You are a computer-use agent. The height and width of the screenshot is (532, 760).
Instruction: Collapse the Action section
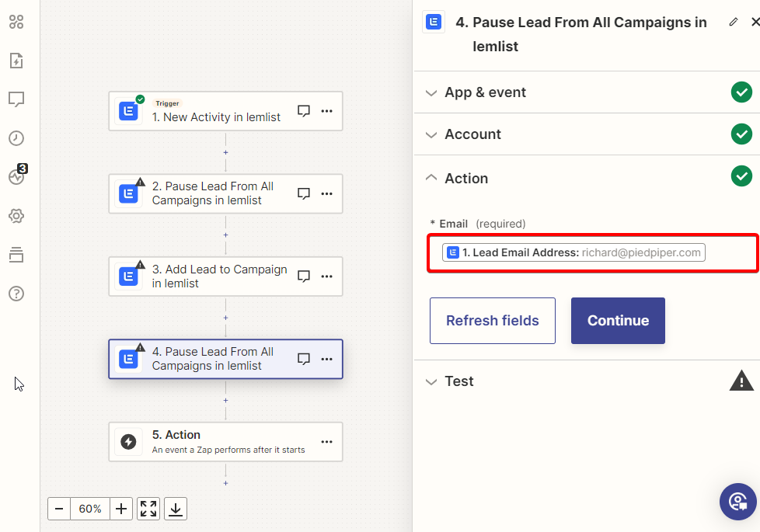[587, 179]
